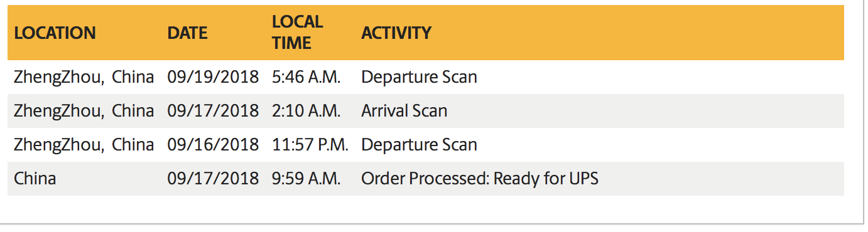Image resolution: width=868 pixels, height=232 pixels.
Task: Click Departure Scan on 09/16/2018 row
Action: tap(419, 145)
